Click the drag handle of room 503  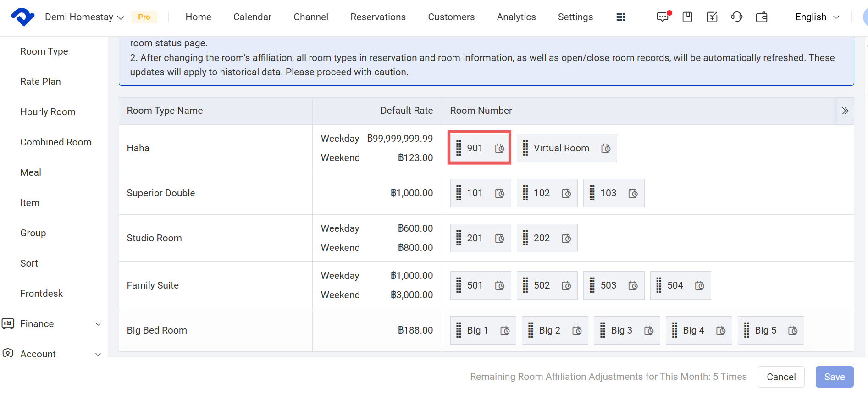pos(592,285)
